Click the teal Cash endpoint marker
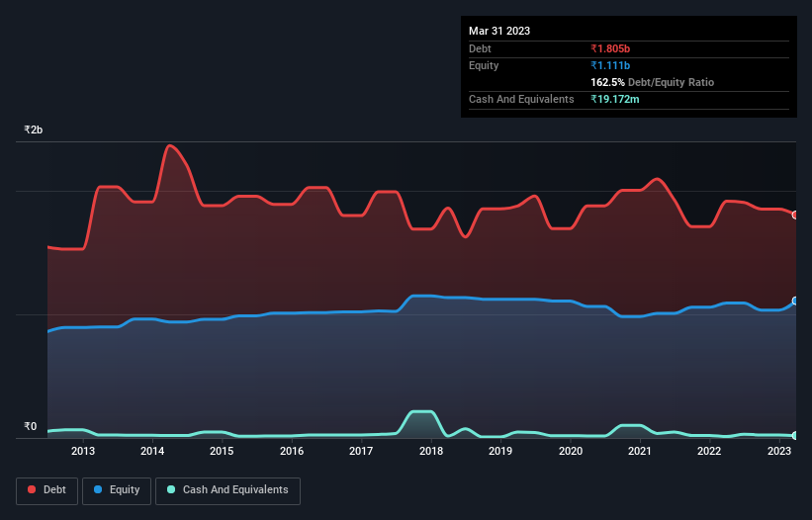The width and height of the screenshot is (812, 520). 795,436
